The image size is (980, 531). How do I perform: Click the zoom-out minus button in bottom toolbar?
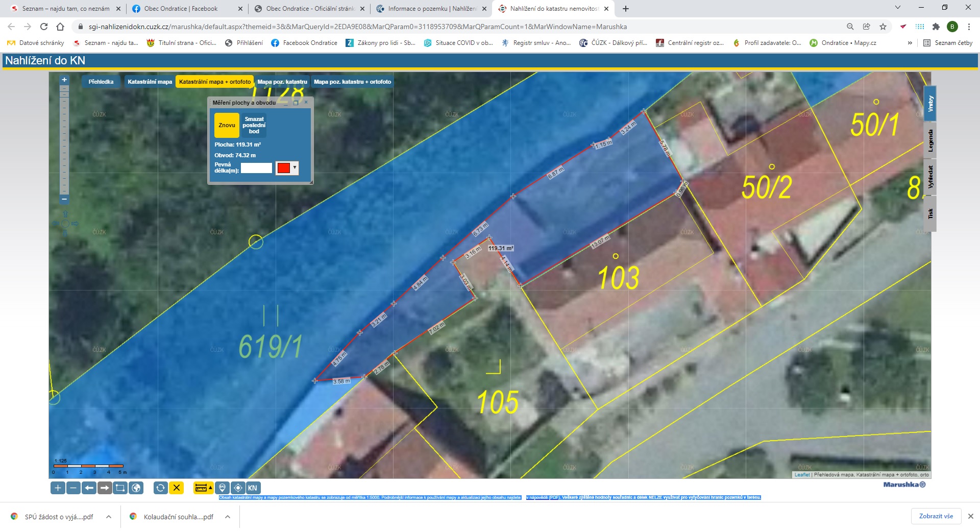(x=73, y=488)
